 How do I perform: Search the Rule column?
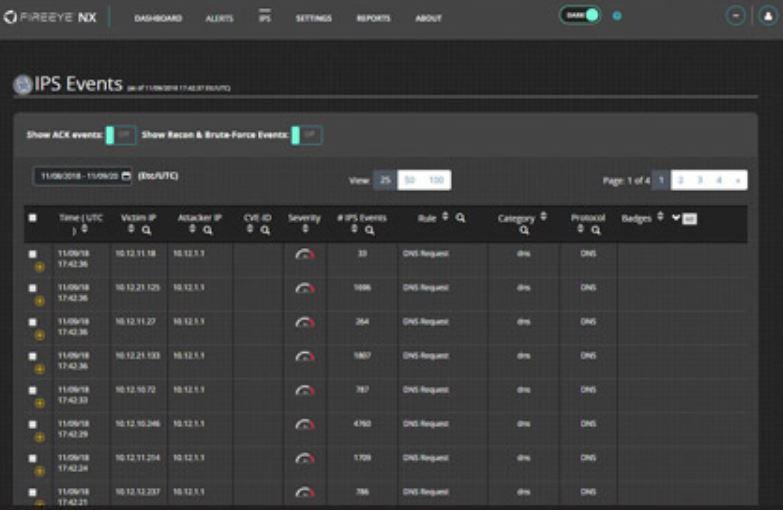pos(460,218)
